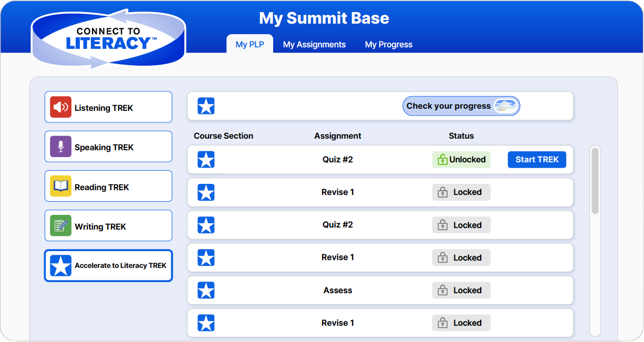
Task: Click the Check your progress button
Action: pyautogui.click(x=461, y=106)
